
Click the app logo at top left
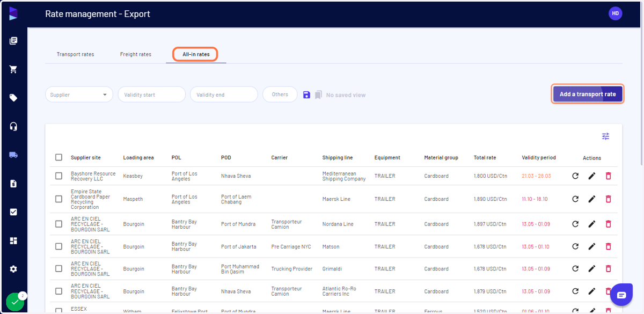click(x=13, y=14)
